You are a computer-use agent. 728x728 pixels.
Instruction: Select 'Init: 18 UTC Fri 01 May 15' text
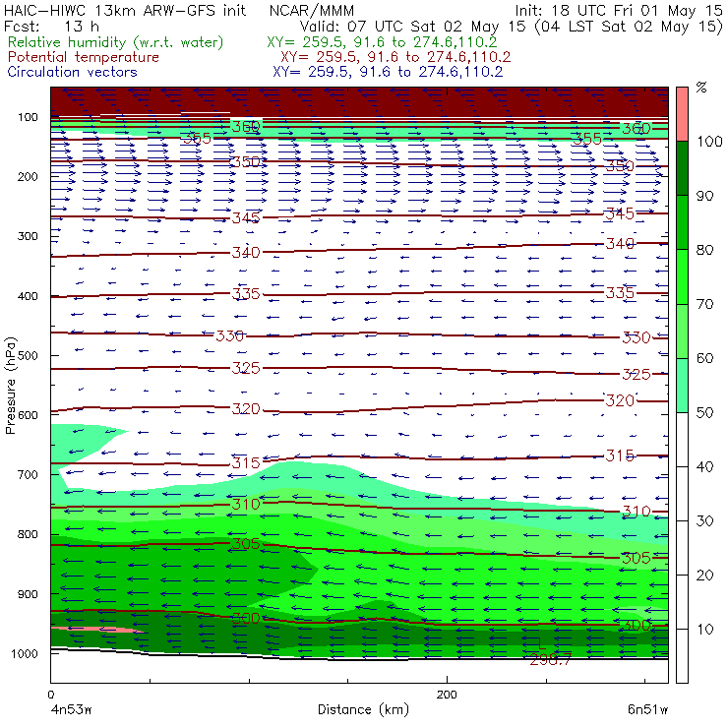[x=619, y=10]
